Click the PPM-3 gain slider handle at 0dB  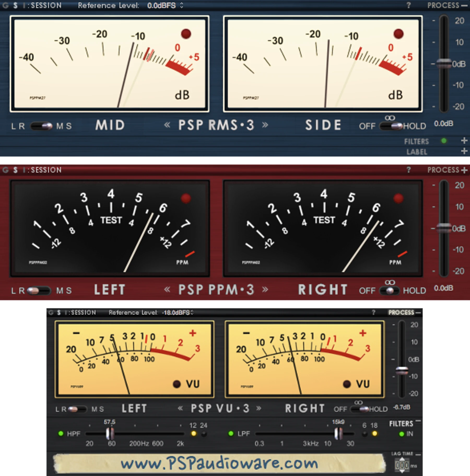[444, 228]
